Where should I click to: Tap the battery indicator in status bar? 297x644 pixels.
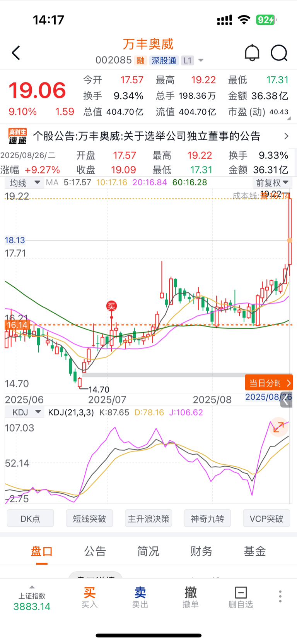tap(266, 20)
